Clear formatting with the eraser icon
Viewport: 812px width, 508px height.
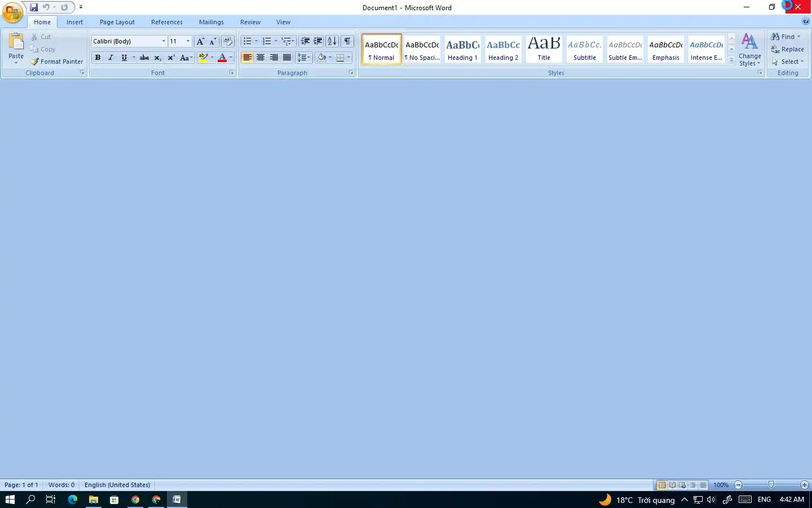228,41
